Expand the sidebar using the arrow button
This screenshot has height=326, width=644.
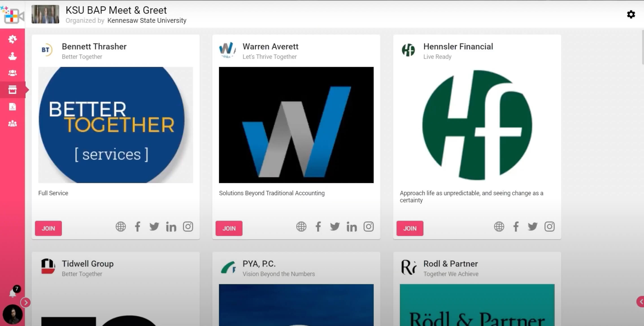point(26,302)
